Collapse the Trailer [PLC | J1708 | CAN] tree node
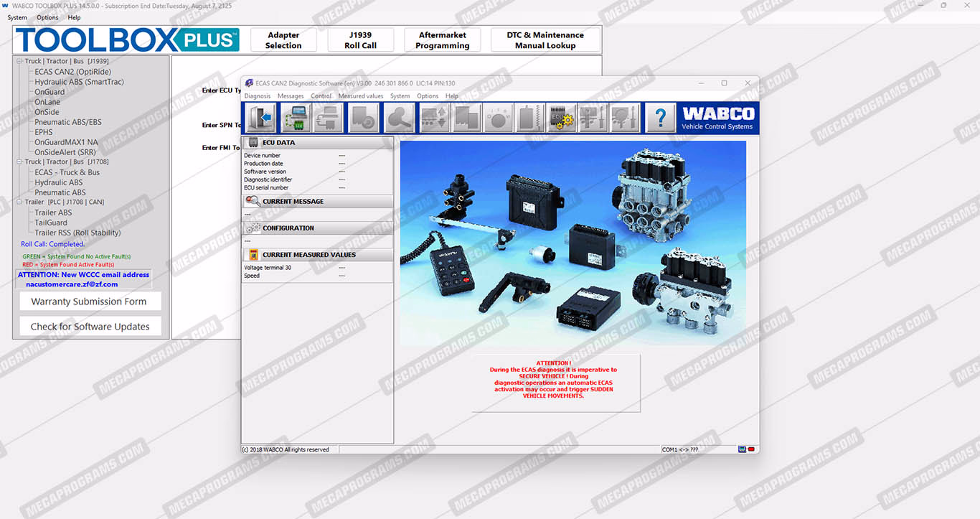The image size is (980, 519). pyautogui.click(x=20, y=202)
